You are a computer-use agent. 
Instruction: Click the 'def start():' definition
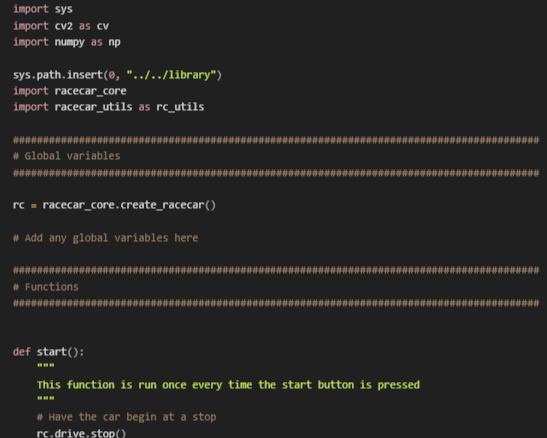(x=48, y=352)
